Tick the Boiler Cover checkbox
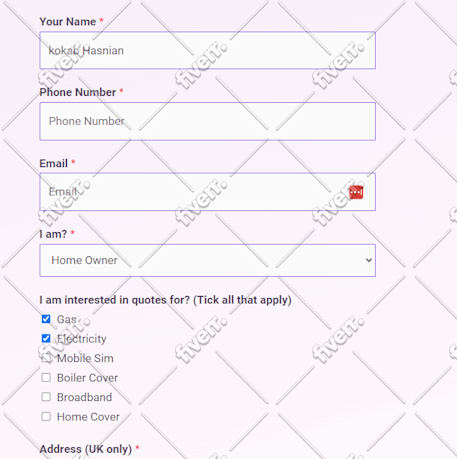Screen dimensions: 457x459 (x=46, y=378)
